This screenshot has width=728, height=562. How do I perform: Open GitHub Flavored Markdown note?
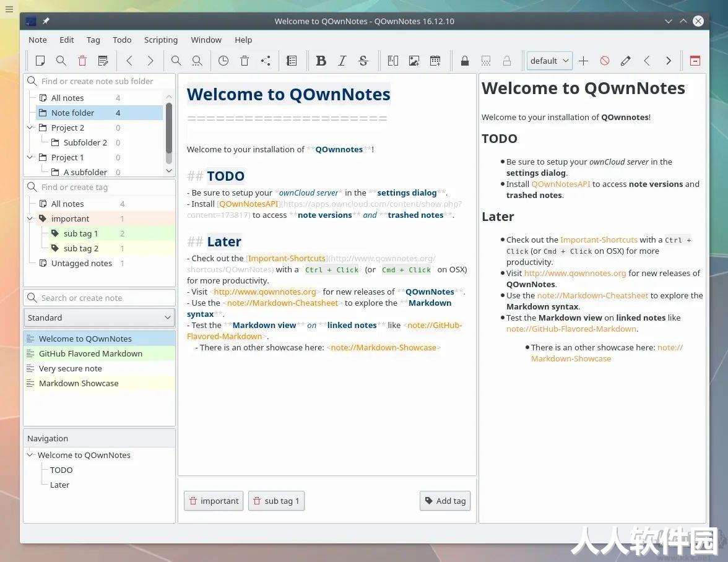99,353
